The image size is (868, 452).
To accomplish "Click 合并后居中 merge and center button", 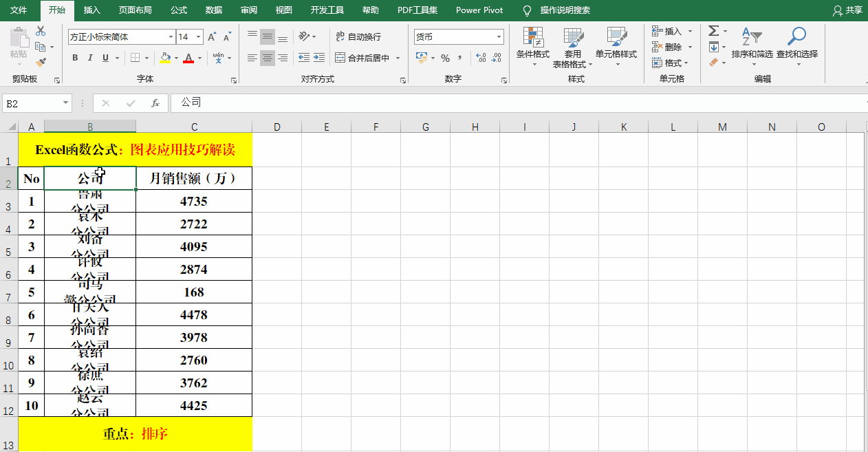I will pos(362,58).
